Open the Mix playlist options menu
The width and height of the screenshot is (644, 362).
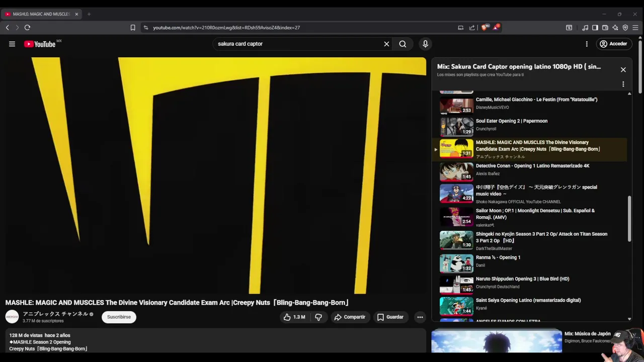(623, 84)
